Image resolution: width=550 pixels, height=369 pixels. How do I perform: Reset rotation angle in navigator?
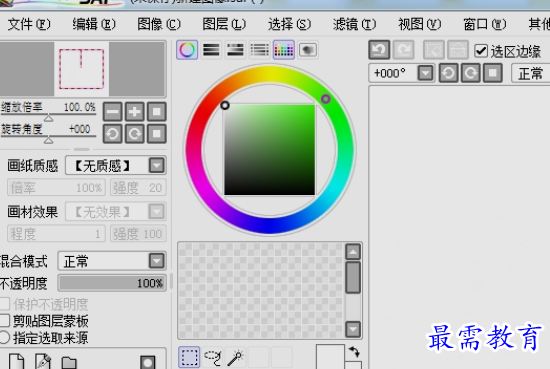(156, 134)
